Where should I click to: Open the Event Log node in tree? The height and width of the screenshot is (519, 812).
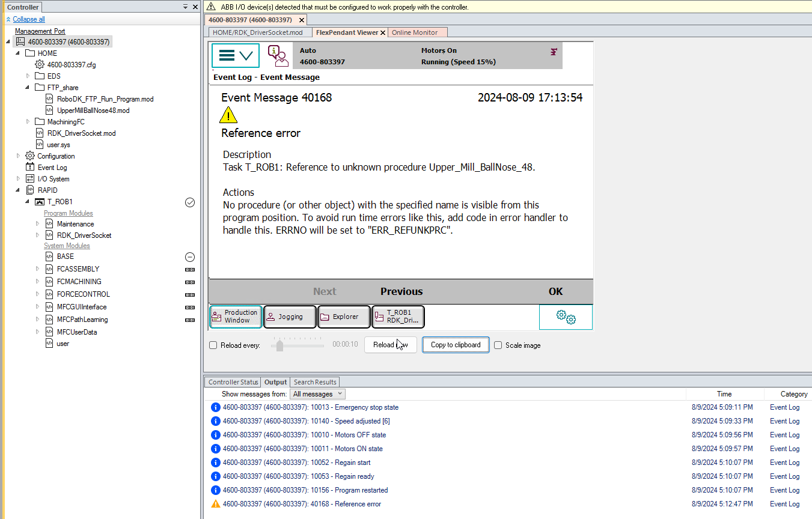52,168
